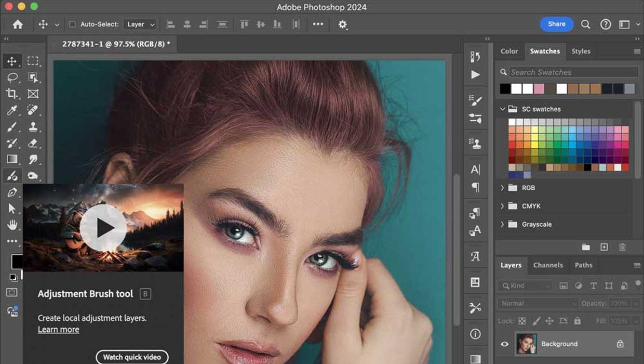Select the 2787341-1 document tab

(113, 44)
